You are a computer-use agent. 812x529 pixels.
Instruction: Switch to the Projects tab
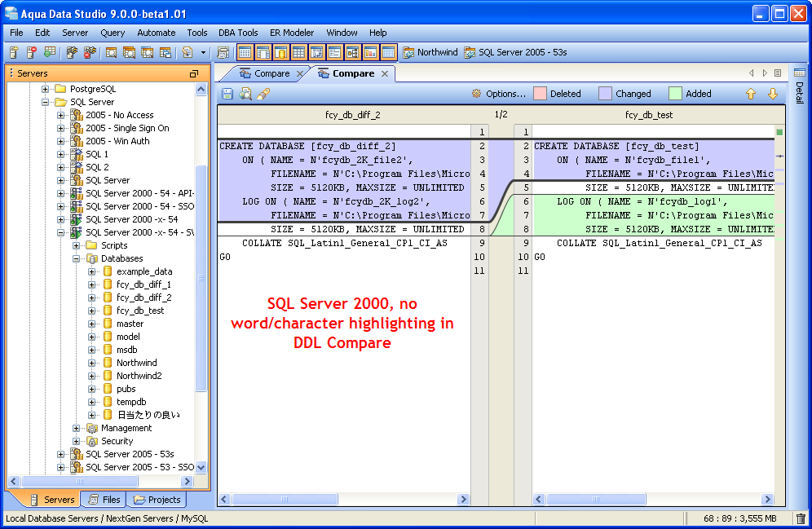157,500
